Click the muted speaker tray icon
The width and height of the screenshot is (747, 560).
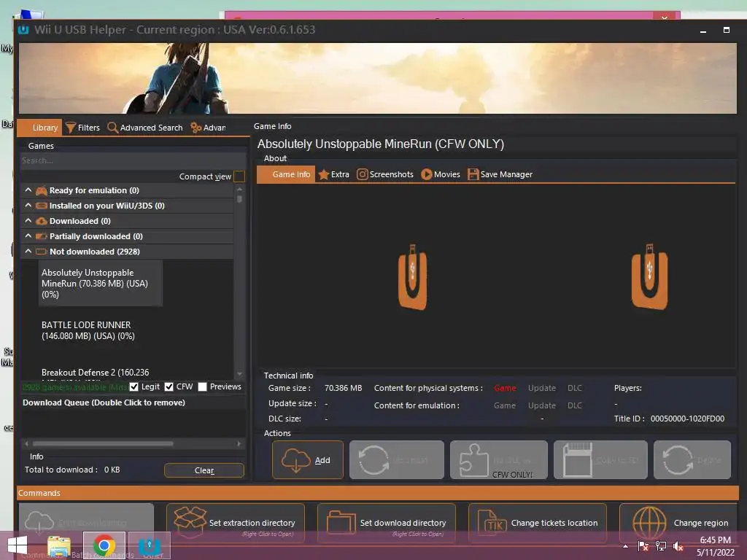pyautogui.click(x=678, y=546)
